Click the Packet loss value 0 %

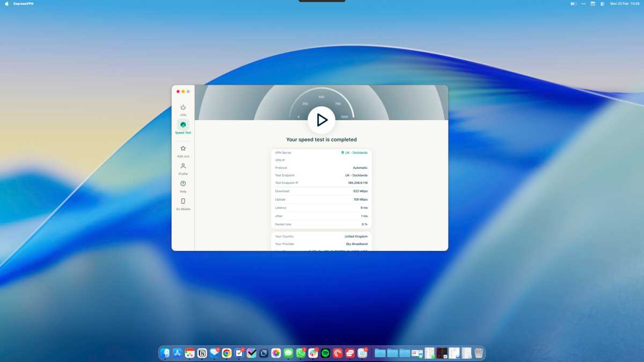click(x=365, y=224)
